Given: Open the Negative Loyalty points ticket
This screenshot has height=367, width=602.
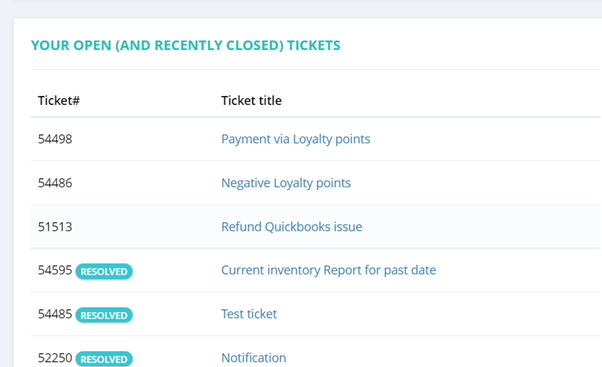Looking at the screenshot, I should tap(286, 183).
